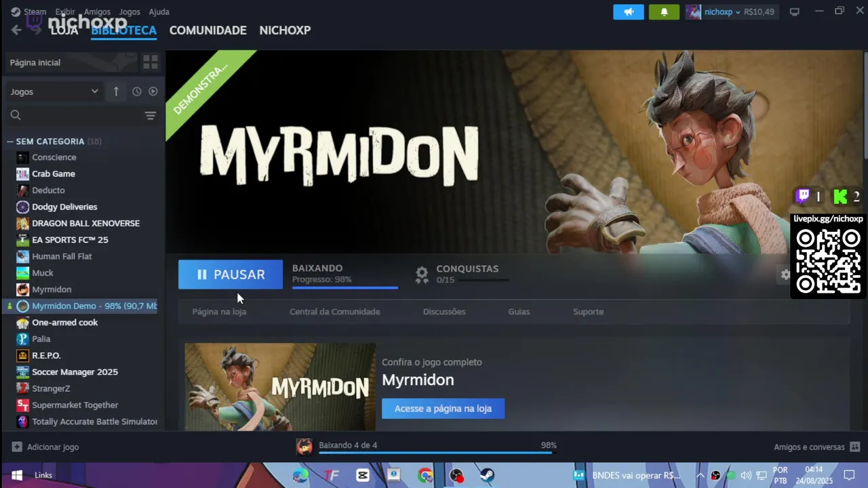The height and width of the screenshot is (488, 868).
Task: Open the Suporte tab
Action: (x=588, y=312)
